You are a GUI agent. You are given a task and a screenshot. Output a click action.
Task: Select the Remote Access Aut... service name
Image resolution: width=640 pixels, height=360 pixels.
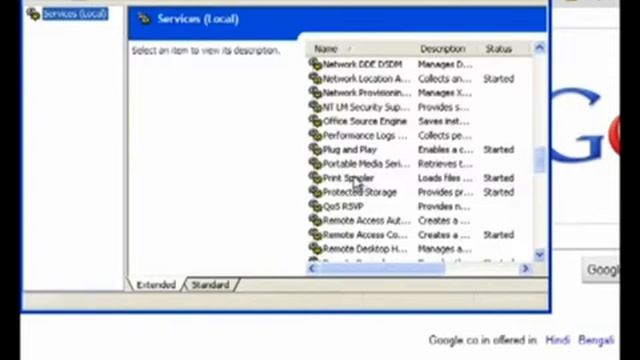(366, 220)
